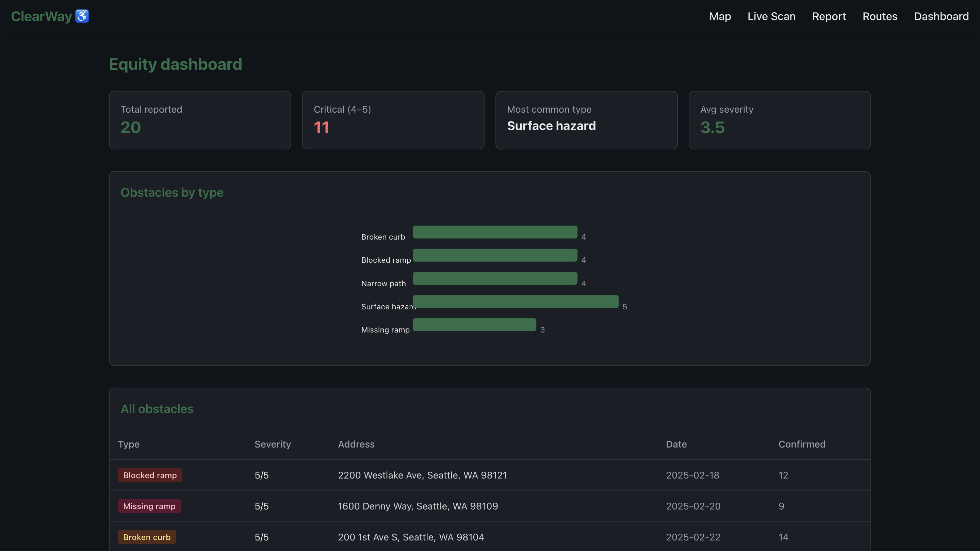Open the Map page
This screenshot has height=551, width=980.
[720, 16]
